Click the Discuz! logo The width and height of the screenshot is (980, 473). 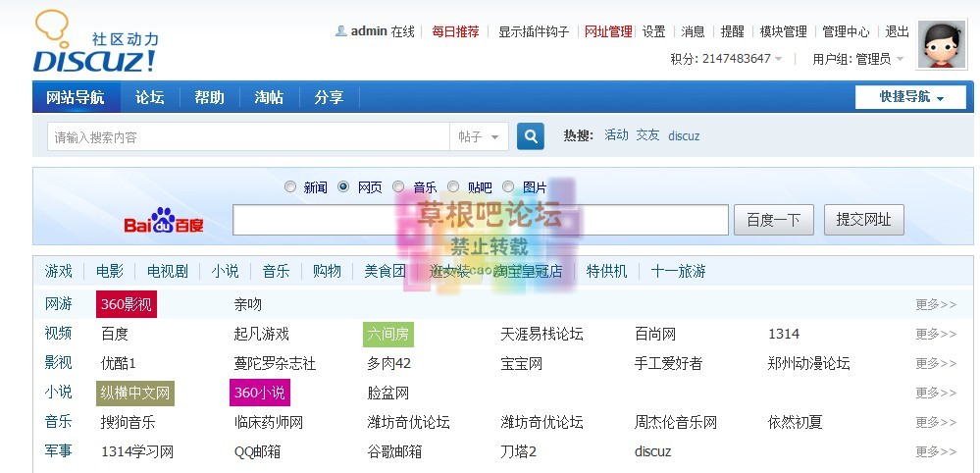coord(95,44)
